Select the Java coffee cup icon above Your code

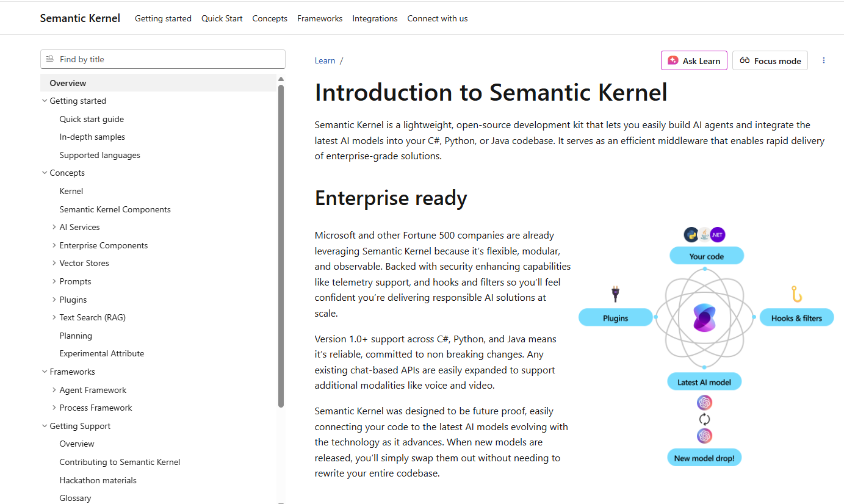(703, 234)
